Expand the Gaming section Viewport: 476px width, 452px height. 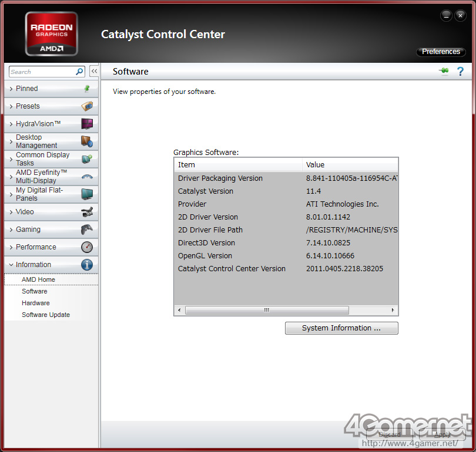tap(51, 229)
